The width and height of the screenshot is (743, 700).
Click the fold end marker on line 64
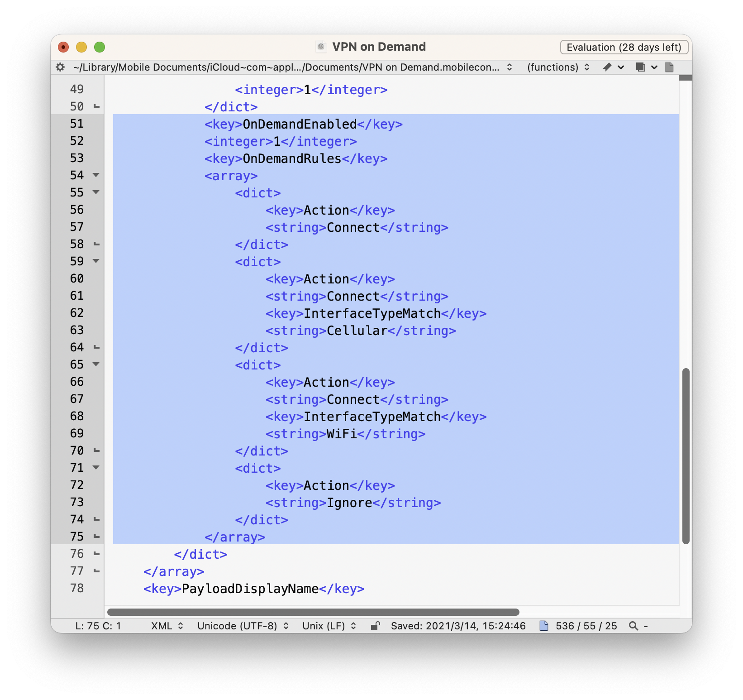[x=96, y=348]
